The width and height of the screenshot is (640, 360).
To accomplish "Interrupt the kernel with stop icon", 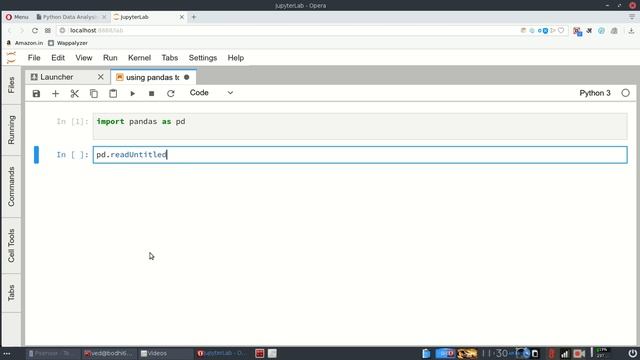I will pyautogui.click(x=151, y=93).
